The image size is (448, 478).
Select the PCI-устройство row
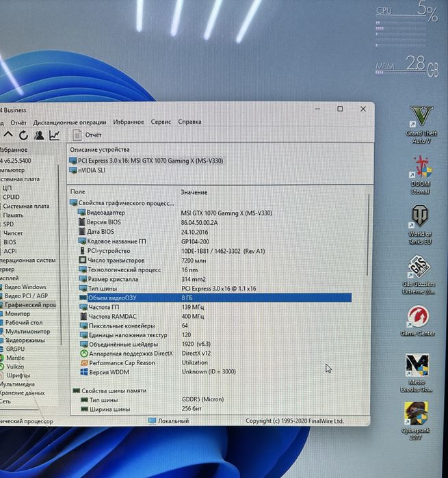213,251
